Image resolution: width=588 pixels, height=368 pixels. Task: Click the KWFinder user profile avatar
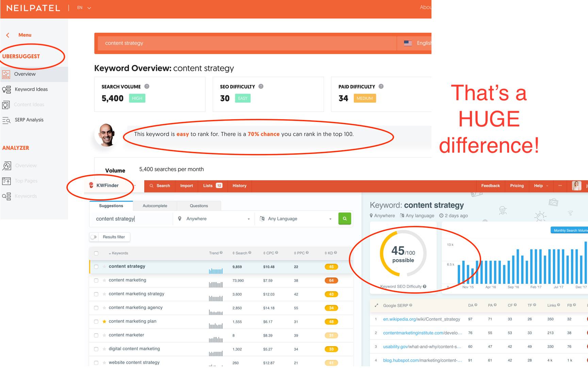pyautogui.click(x=576, y=186)
